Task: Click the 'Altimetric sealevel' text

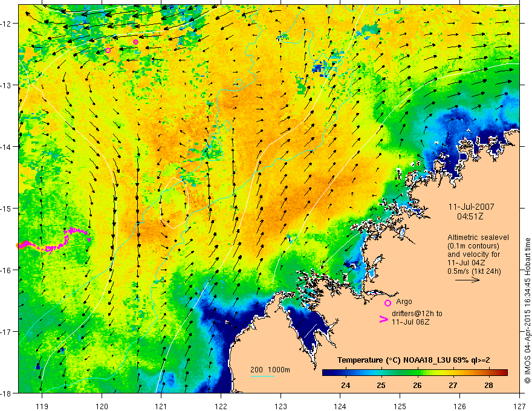Action: coord(478,238)
